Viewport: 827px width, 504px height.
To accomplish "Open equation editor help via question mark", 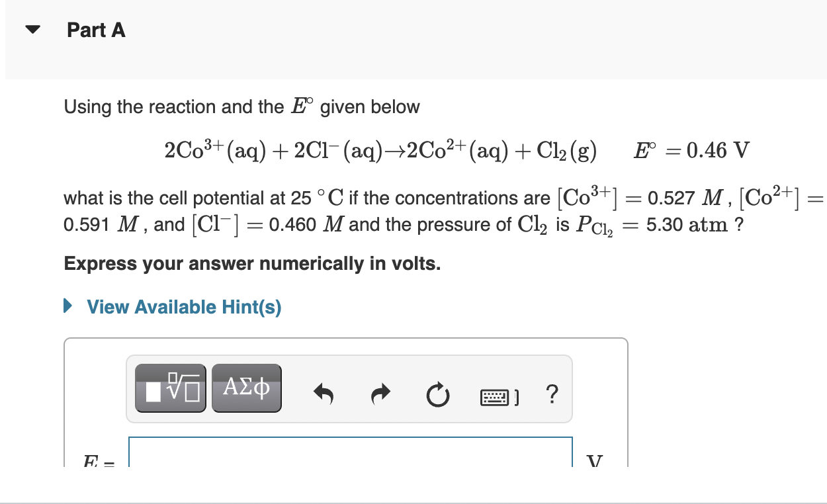I will [552, 394].
